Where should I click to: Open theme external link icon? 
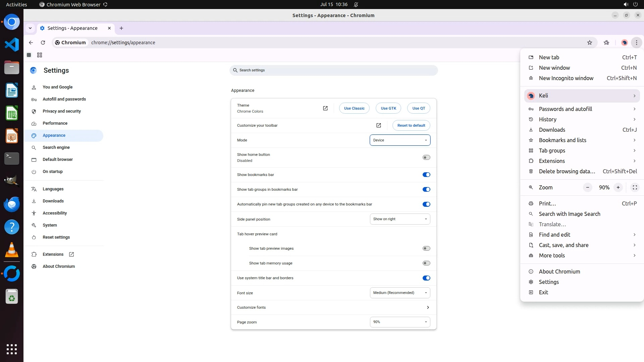325,108
